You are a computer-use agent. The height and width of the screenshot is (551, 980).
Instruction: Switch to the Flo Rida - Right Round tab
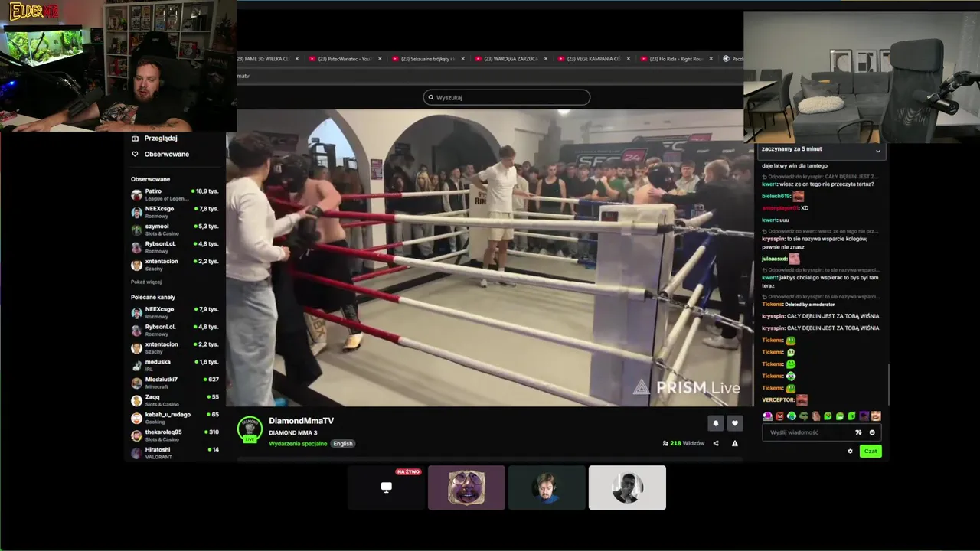[x=675, y=59]
